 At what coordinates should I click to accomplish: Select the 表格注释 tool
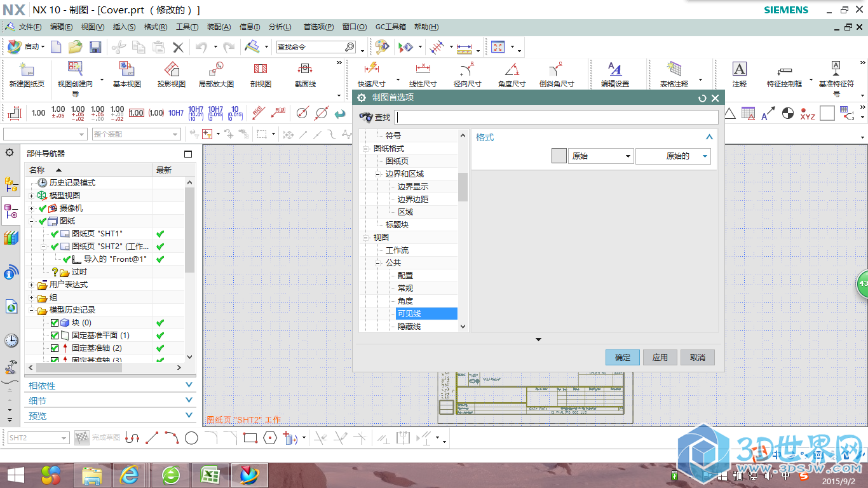pos(674,75)
